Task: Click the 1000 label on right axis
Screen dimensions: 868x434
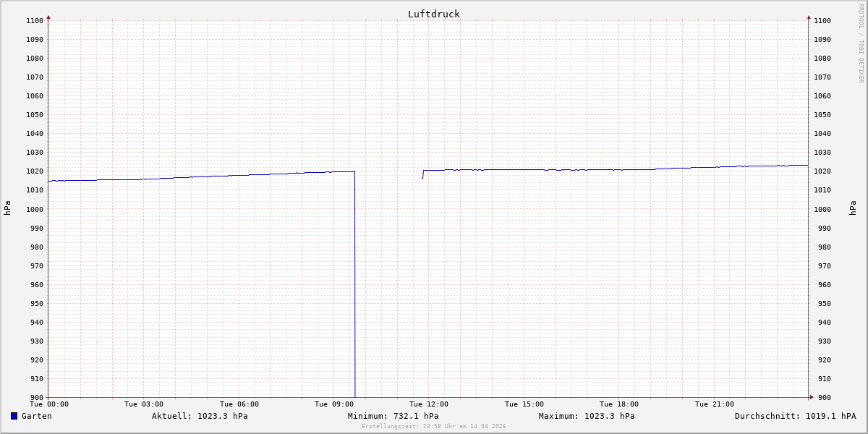Action: tap(822, 209)
